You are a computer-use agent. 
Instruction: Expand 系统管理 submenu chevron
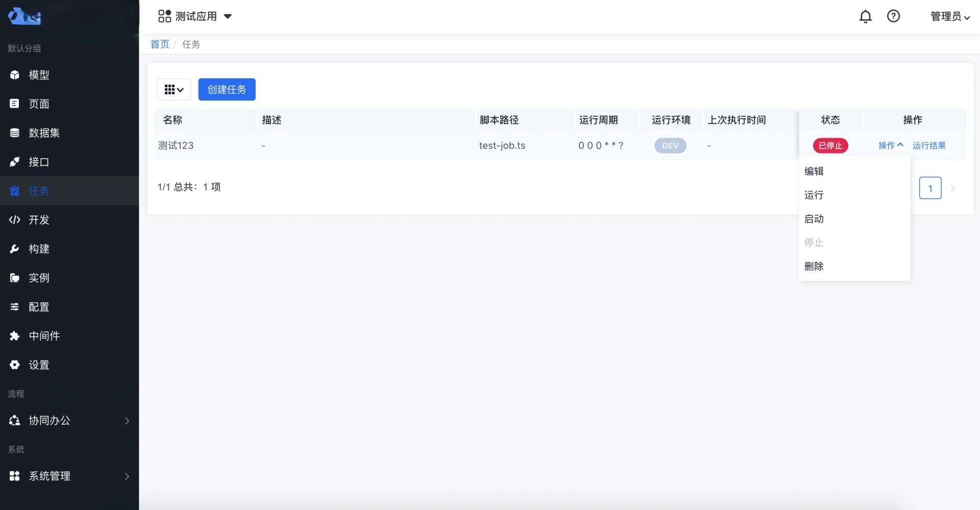127,476
